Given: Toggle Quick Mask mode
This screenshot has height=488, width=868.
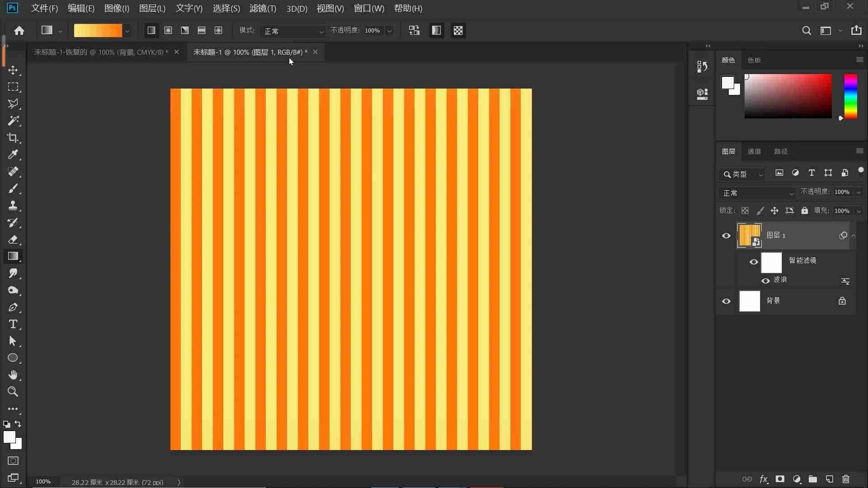Looking at the screenshot, I should tap(13, 461).
